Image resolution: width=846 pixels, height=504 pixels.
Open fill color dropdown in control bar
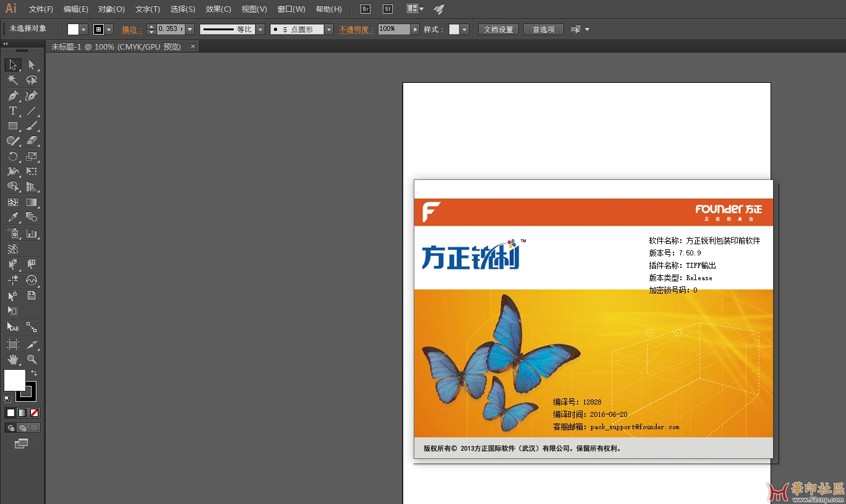point(83,29)
